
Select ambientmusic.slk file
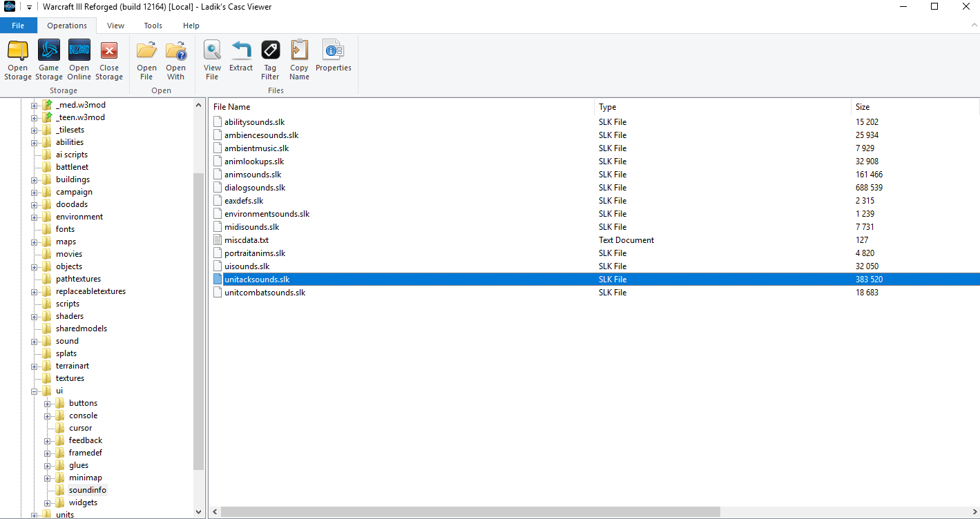(256, 148)
